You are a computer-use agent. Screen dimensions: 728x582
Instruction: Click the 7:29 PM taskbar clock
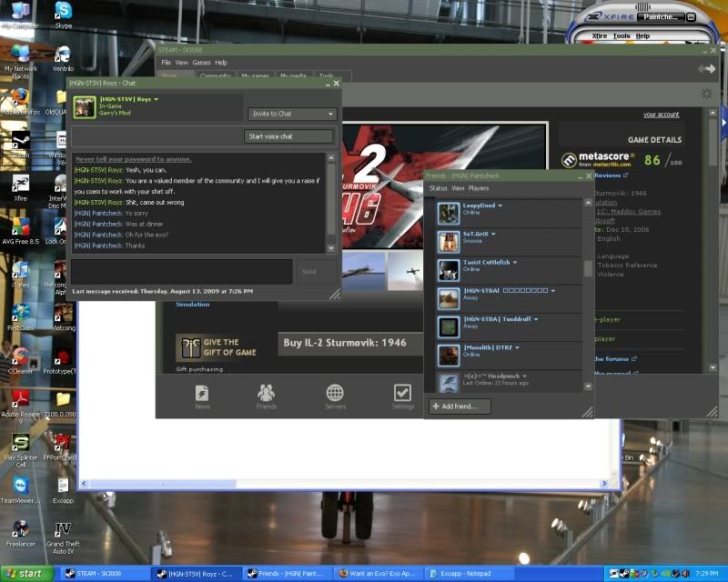tap(707, 574)
